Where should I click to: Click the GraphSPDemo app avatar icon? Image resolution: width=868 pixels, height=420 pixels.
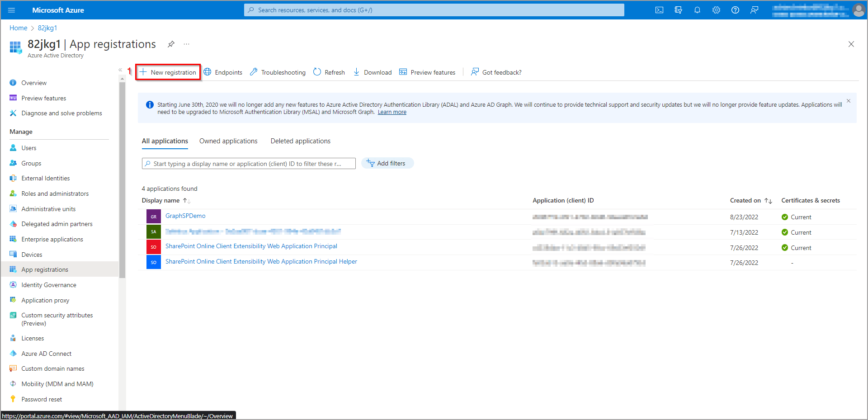tap(154, 217)
